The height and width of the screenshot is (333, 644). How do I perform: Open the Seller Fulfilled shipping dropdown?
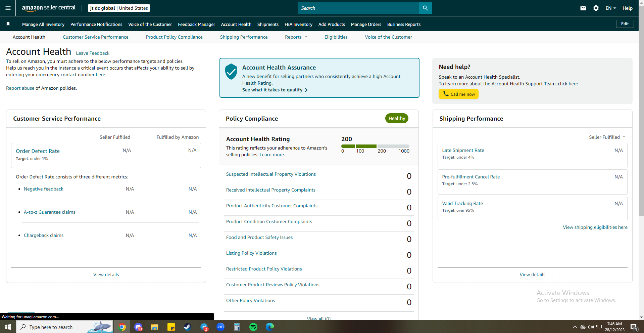click(607, 137)
